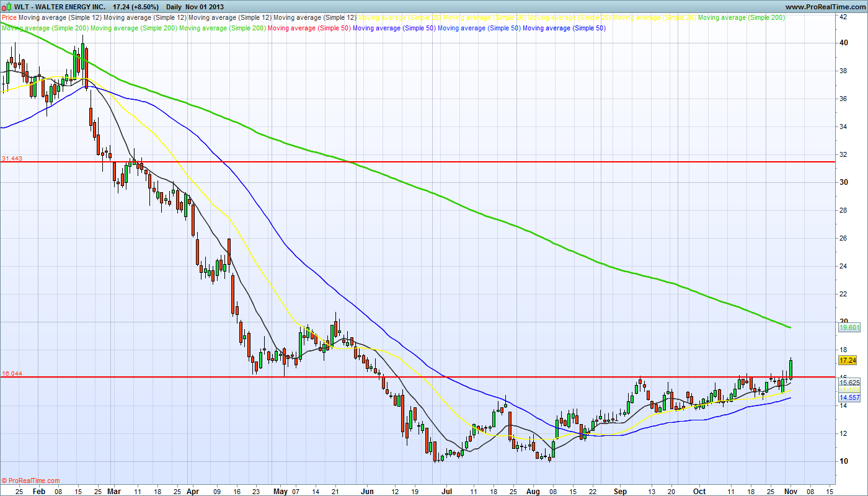Click the © ProRealTime.com copyright link
868x496 pixels.
click(x=31, y=481)
